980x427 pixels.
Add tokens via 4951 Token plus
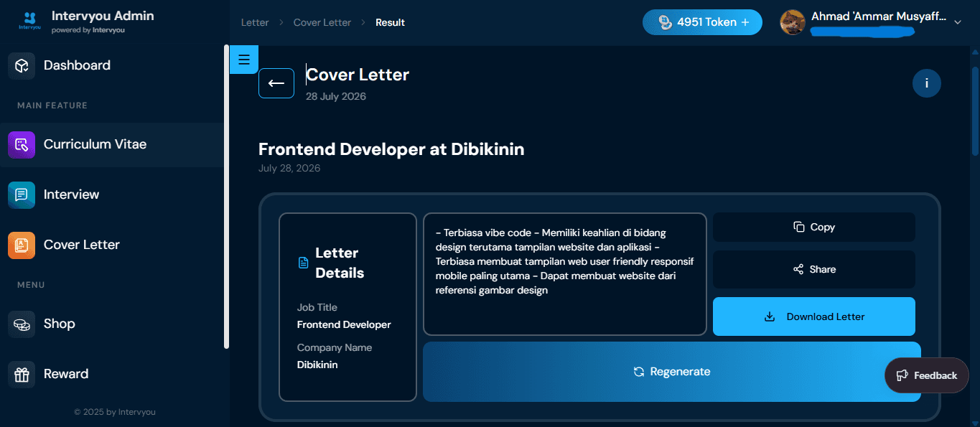coord(702,22)
